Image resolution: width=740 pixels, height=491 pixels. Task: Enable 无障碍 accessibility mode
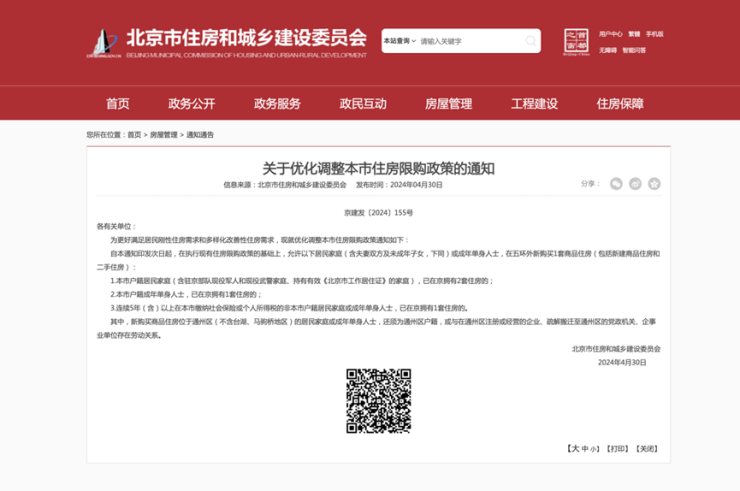coord(607,49)
